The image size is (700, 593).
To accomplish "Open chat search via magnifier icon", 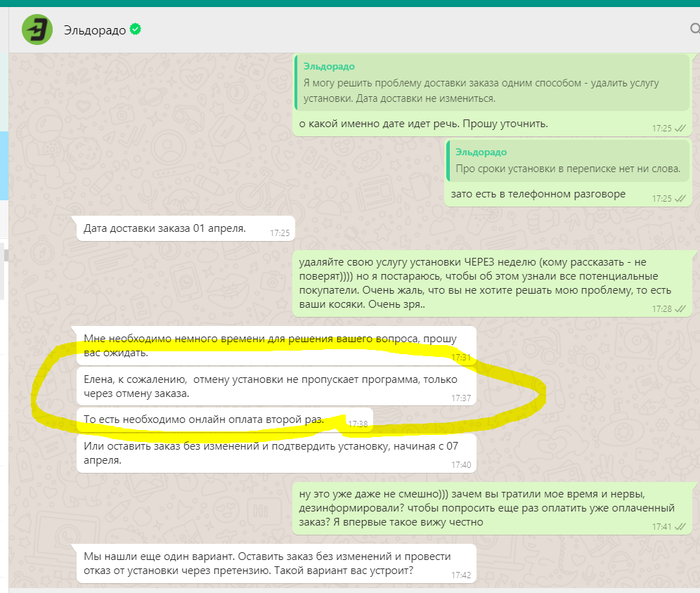I will click(x=695, y=29).
